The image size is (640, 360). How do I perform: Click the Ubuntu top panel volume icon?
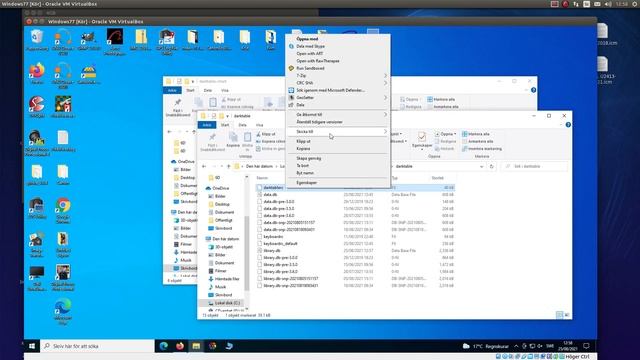(608, 4)
